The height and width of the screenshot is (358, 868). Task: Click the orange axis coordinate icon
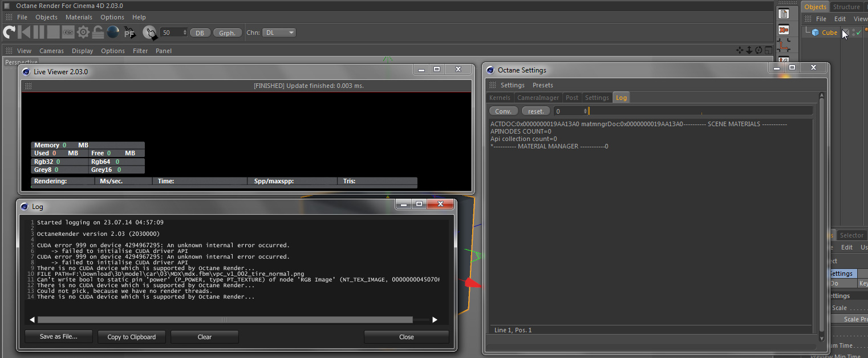(784, 46)
